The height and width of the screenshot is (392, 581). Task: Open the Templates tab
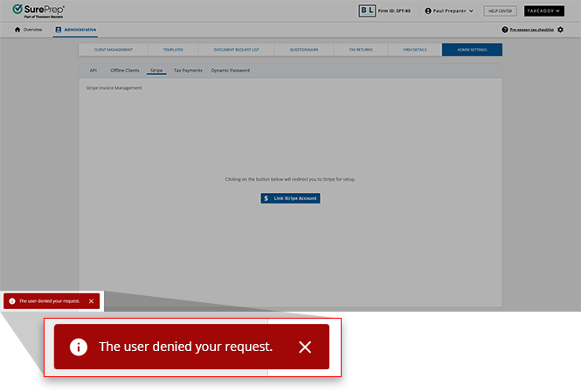(x=173, y=50)
